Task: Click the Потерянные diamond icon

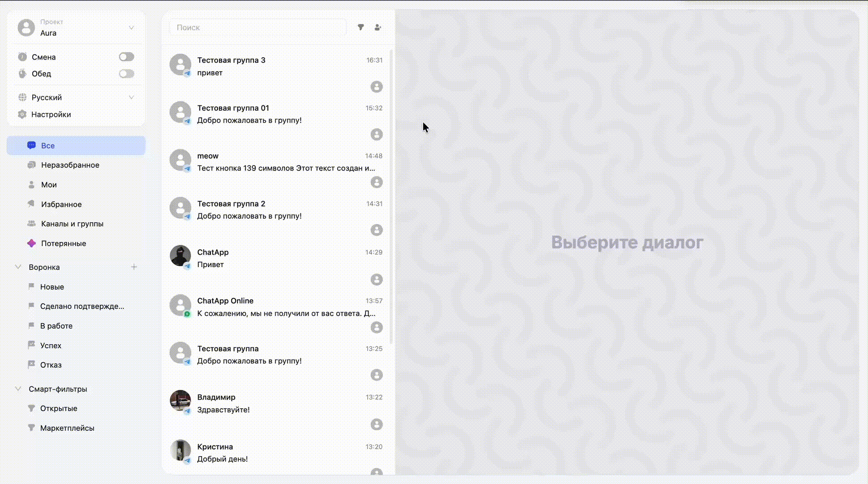Action: 31,243
